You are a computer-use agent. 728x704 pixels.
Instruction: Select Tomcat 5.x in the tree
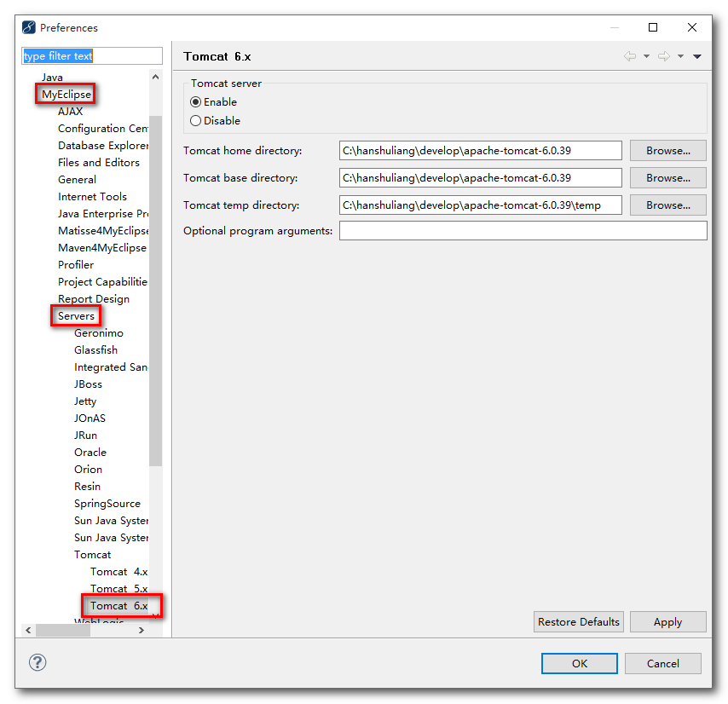click(x=118, y=589)
